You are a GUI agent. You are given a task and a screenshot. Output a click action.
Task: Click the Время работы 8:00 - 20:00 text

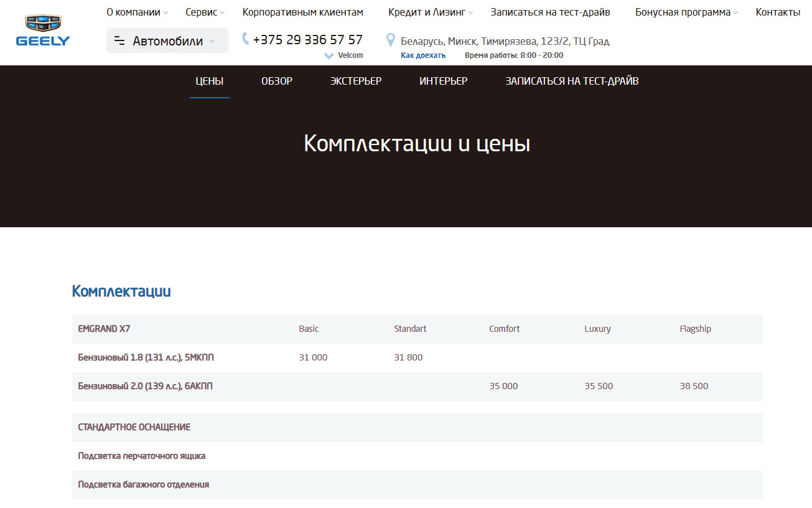pyautogui.click(x=514, y=55)
